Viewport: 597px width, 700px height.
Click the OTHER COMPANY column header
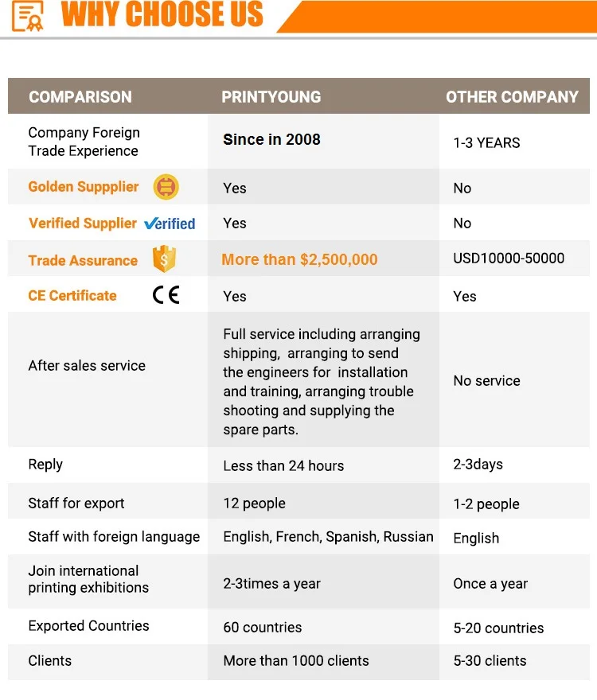click(x=512, y=97)
